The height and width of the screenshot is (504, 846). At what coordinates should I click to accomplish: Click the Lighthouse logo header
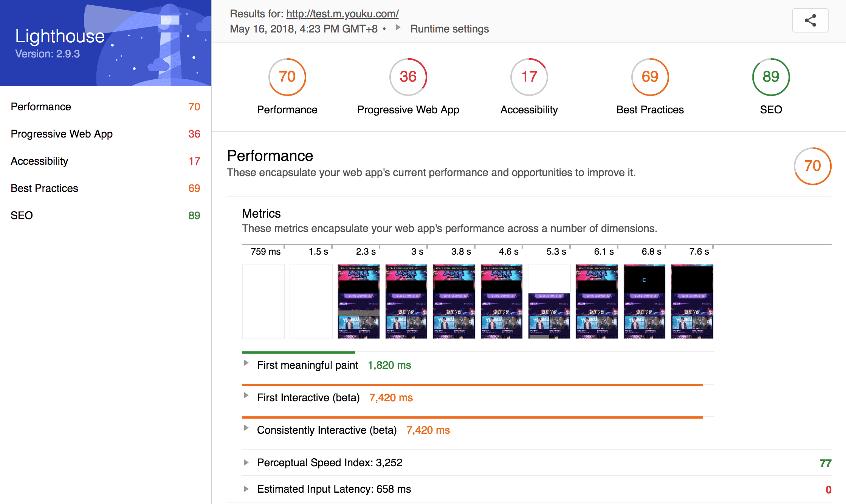(60, 37)
